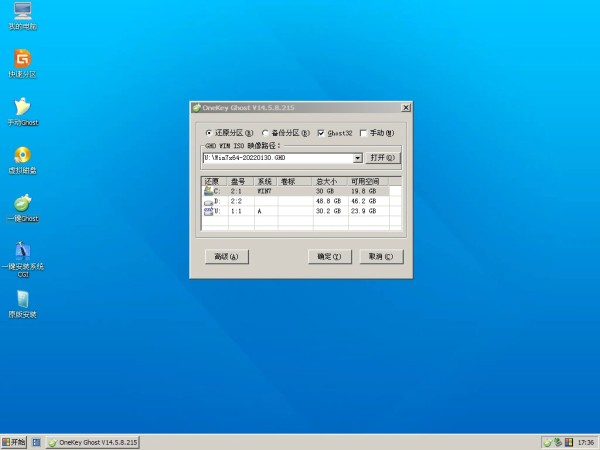Open the 原版安装 desktop icon

[x=22, y=300]
